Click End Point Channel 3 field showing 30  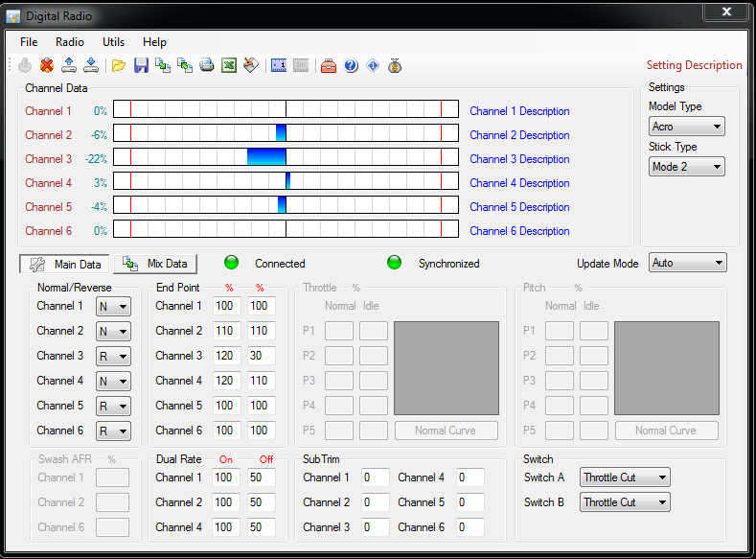[x=262, y=356]
